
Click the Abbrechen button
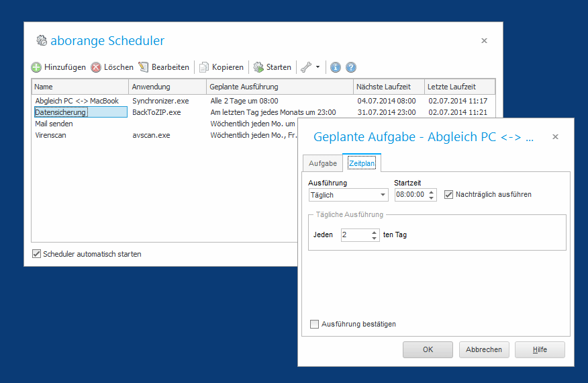tap(484, 349)
